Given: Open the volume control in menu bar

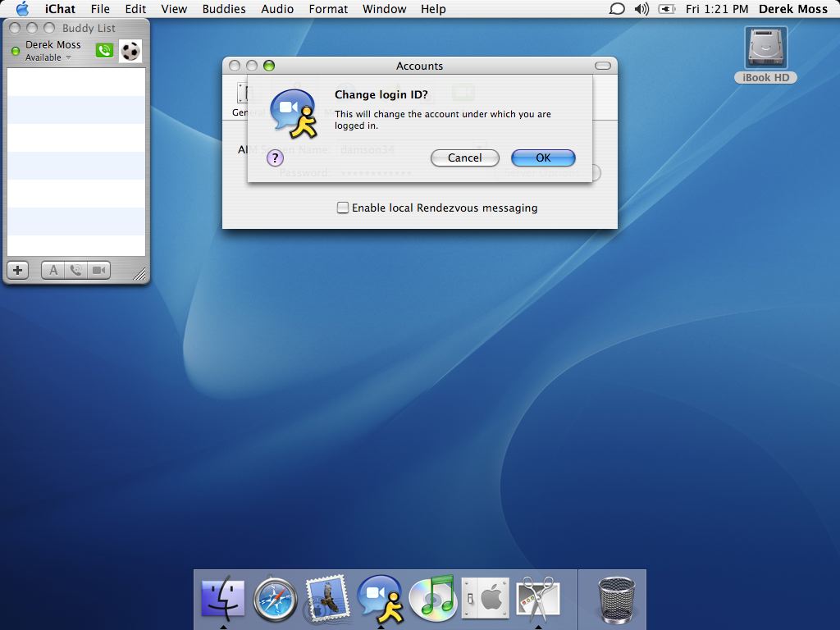Looking at the screenshot, I should (x=641, y=9).
